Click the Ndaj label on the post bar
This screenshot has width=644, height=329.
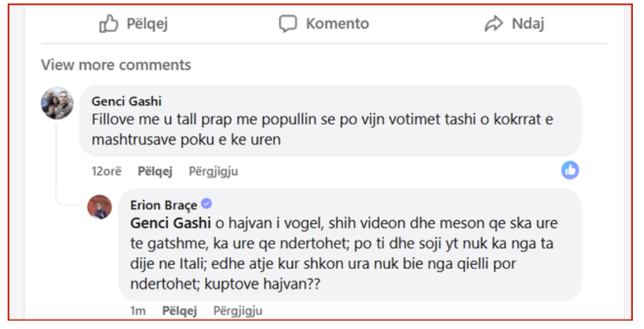528,24
